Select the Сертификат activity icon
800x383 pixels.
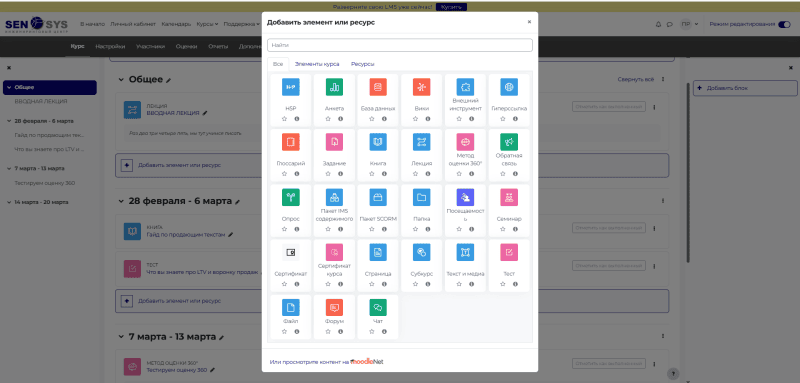pyautogui.click(x=291, y=252)
